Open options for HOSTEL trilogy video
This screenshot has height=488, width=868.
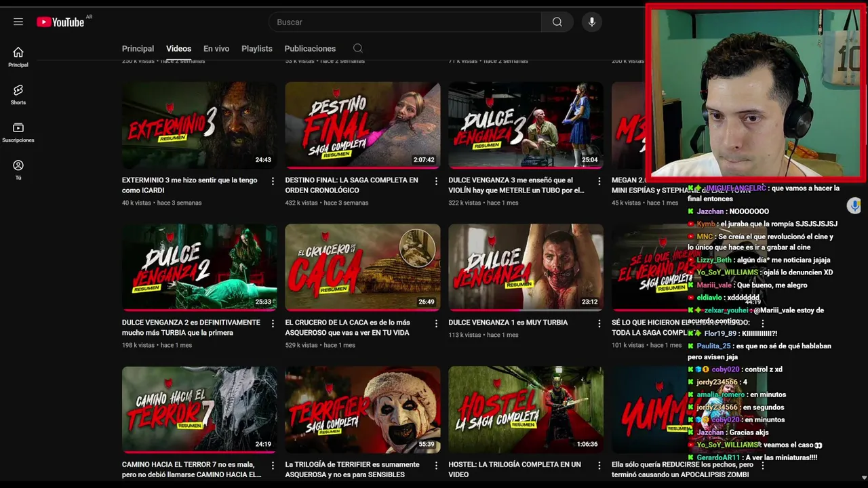pos(599,466)
